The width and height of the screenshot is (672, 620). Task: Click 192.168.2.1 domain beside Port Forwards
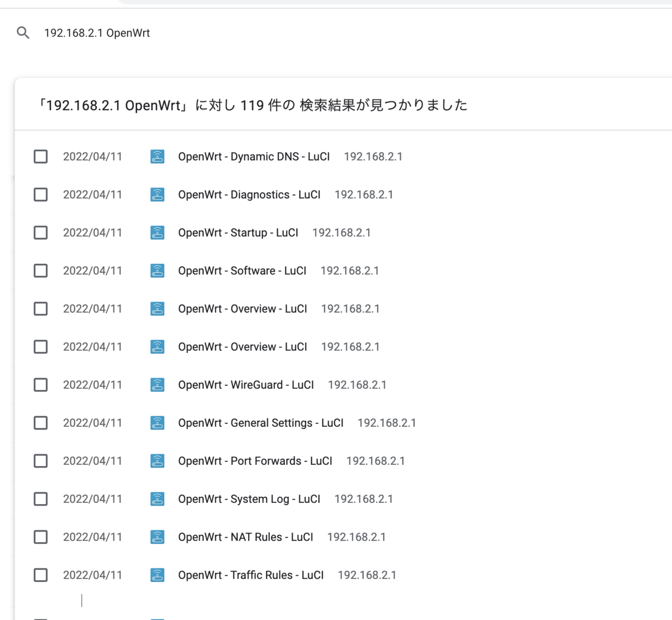tap(376, 461)
